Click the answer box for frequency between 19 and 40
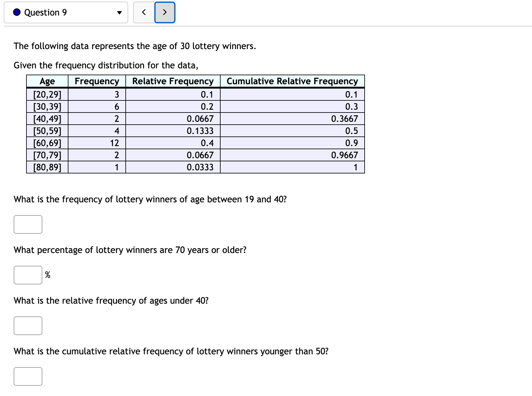This screenshot has width=532, height=396. [x=28, y=224]
